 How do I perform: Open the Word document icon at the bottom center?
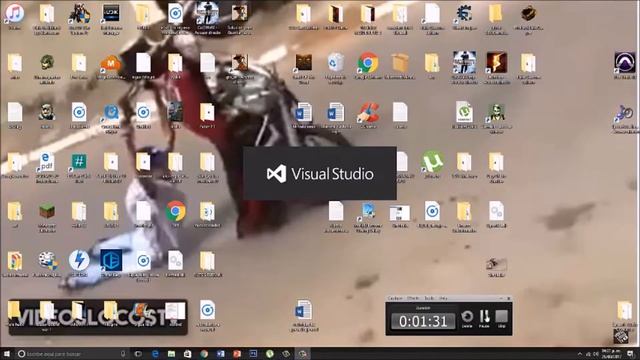(x=303, y=310)
